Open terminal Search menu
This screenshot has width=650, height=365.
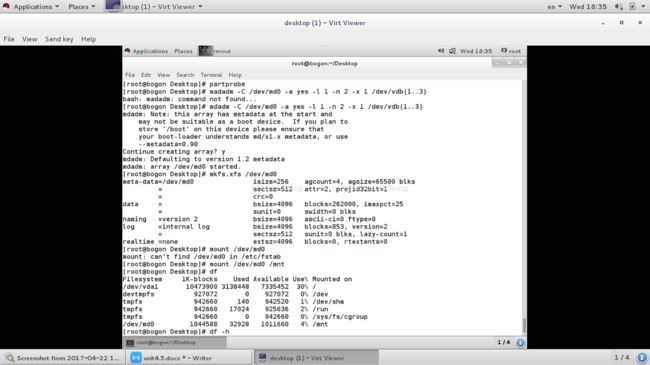click(x=185, y=75)
